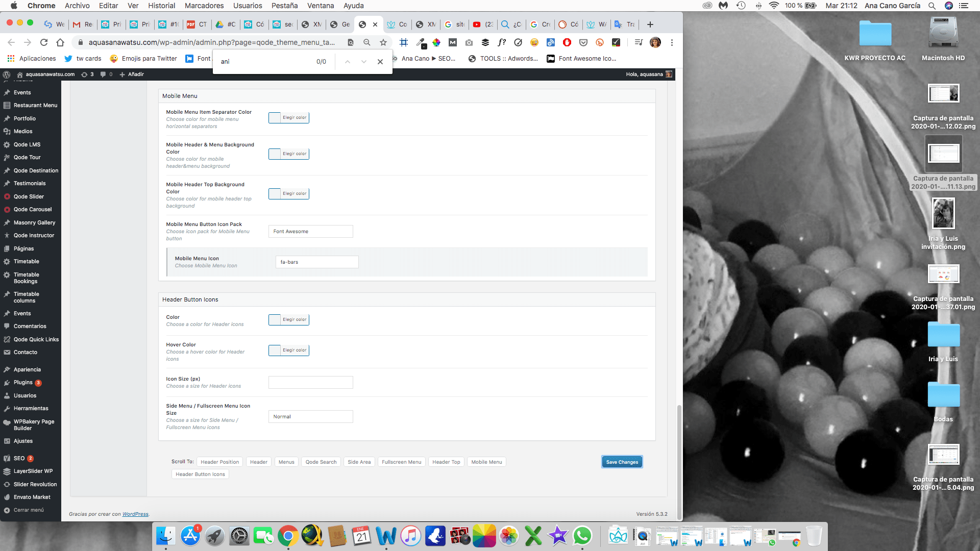
Task: Open Ventana menu in menu bar
Action: [x=321, y=6]
